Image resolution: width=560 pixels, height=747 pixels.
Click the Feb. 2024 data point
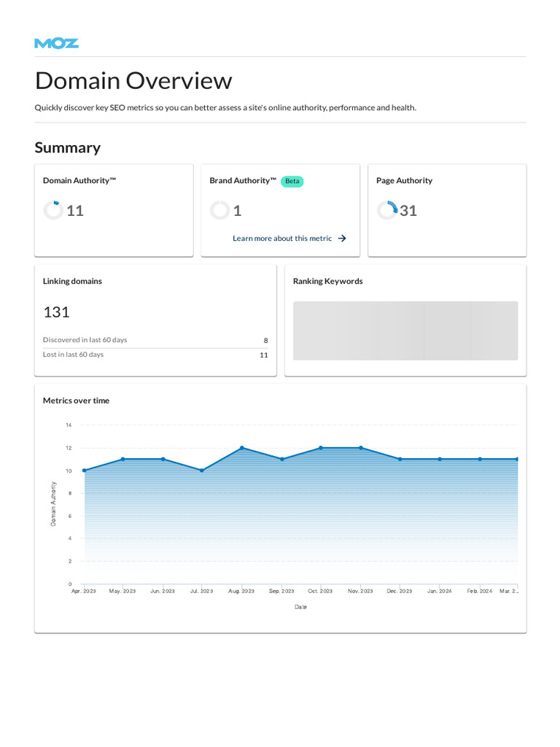(x=480, y=460)
